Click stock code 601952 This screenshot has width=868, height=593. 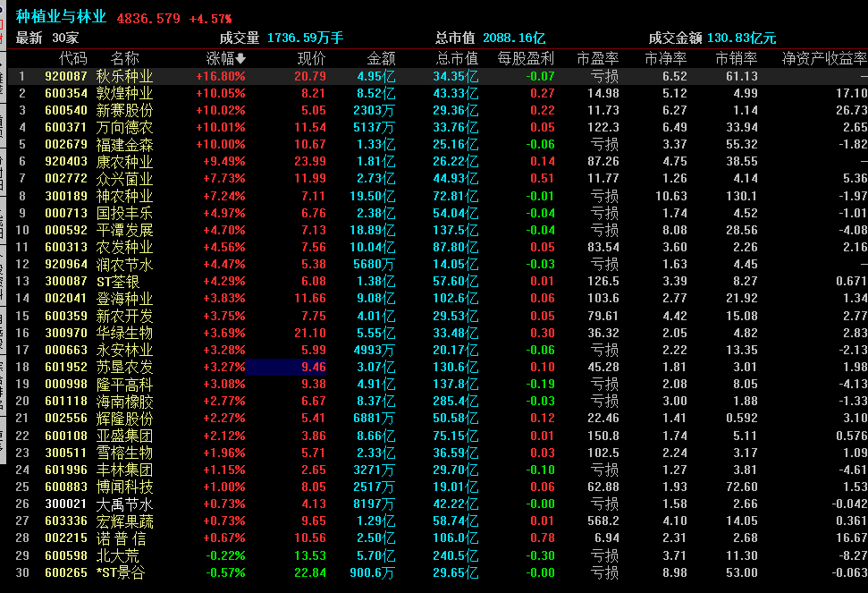tap(66, 367)
